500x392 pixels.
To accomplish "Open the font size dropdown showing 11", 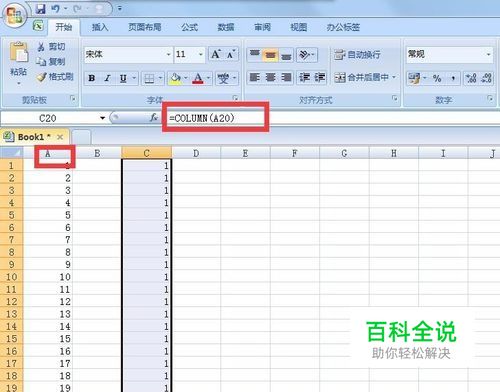I will point(201,54).
